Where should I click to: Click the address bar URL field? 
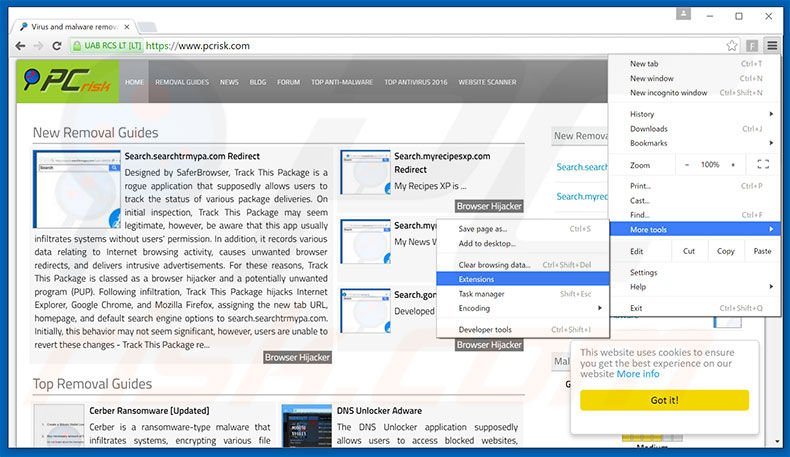(403, 46)
